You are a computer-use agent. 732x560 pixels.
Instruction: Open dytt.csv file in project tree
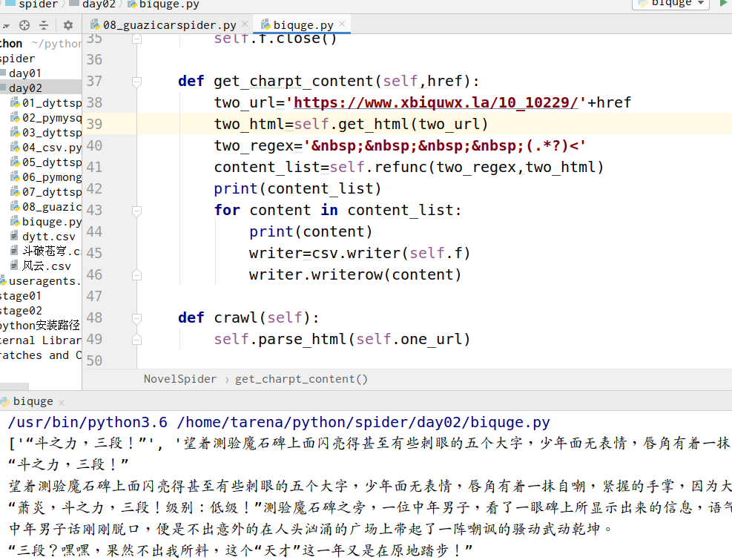pyautogui.click(x=48, y=237)
